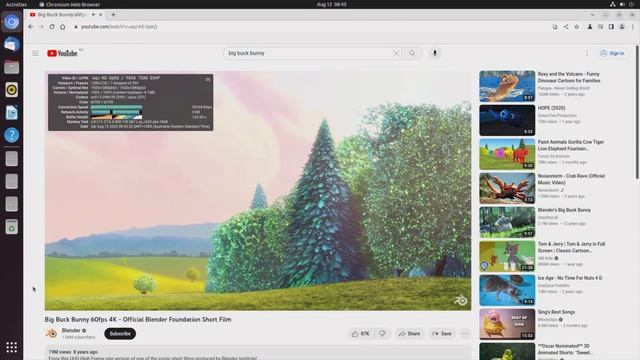
Task: Select the Big Buck Bunny browser tab
Action: point(61,15)
